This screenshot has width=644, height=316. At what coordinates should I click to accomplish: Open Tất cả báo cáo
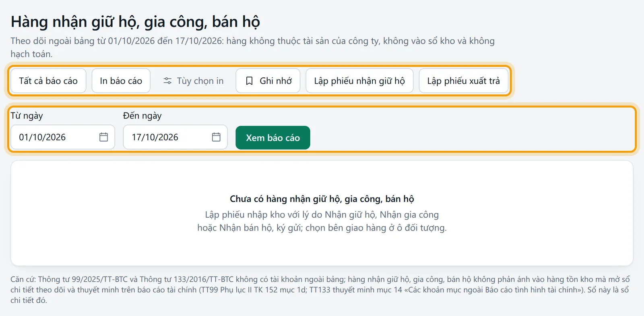pos(48,81)
